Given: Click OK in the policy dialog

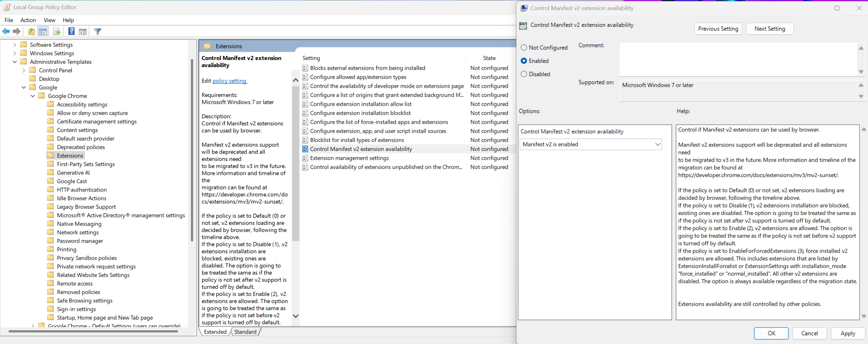Looking at the screenshot, I should 771,333.
